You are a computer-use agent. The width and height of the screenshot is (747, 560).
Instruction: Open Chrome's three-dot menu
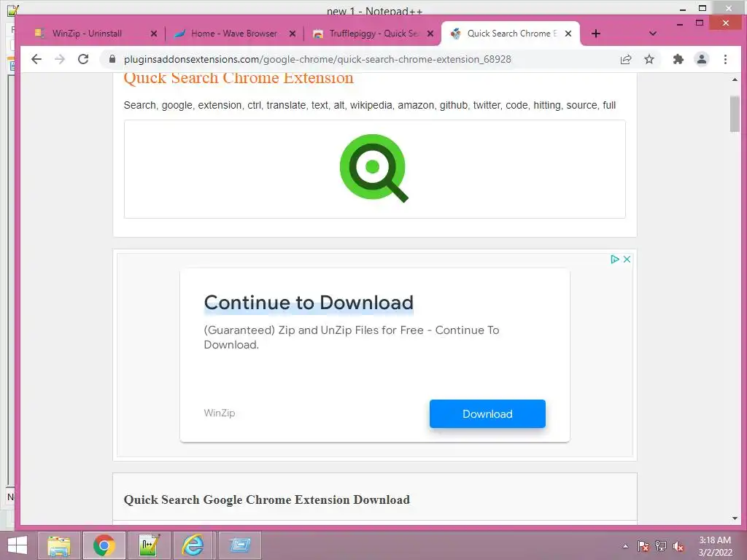[725, 60]
